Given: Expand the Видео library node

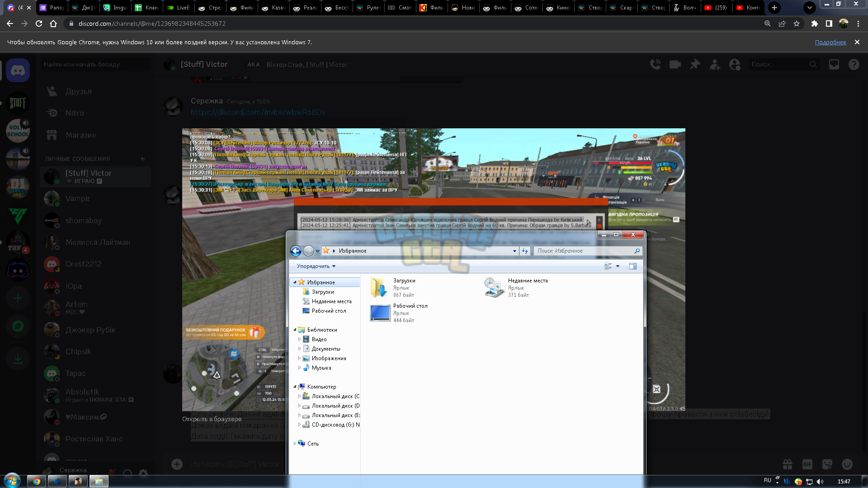Looking at the screenshot, I should point(299,339).
